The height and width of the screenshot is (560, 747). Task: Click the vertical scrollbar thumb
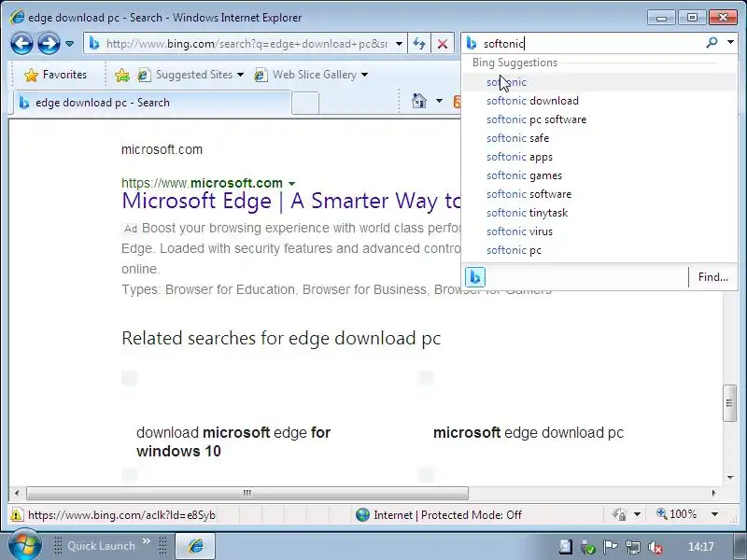729,403
